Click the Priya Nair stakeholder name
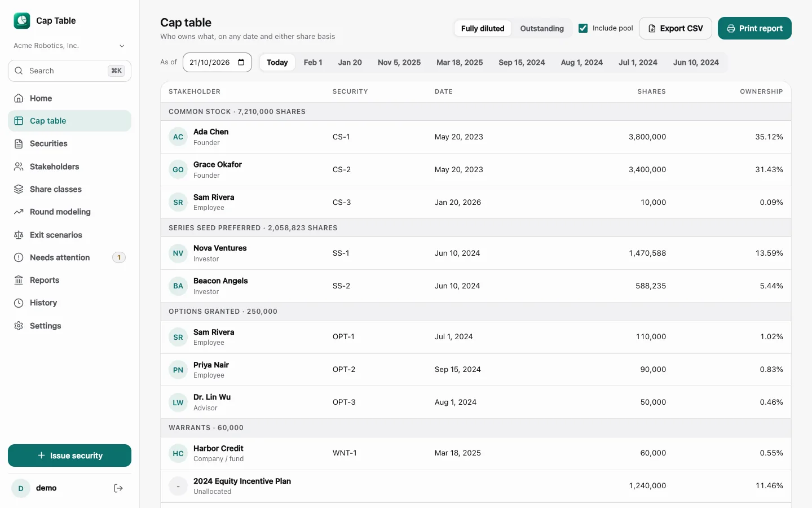This screenshot has height=508, width=812. click(x=211, y=365)
